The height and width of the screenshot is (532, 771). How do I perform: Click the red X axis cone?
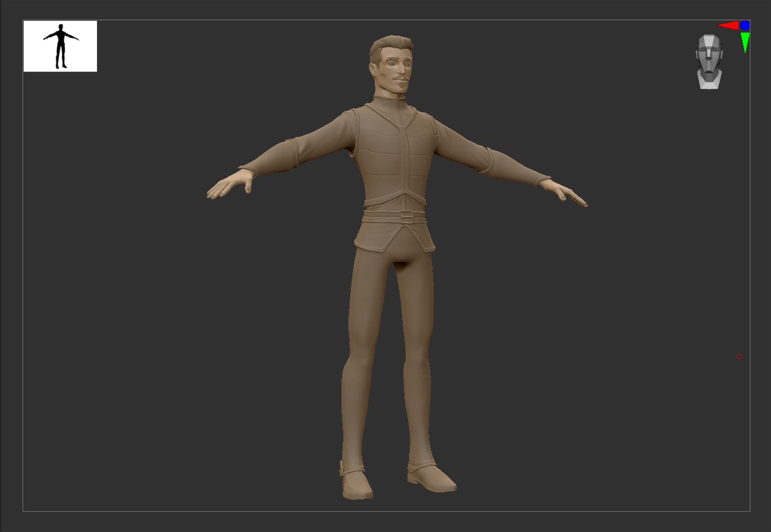point(728,26)
